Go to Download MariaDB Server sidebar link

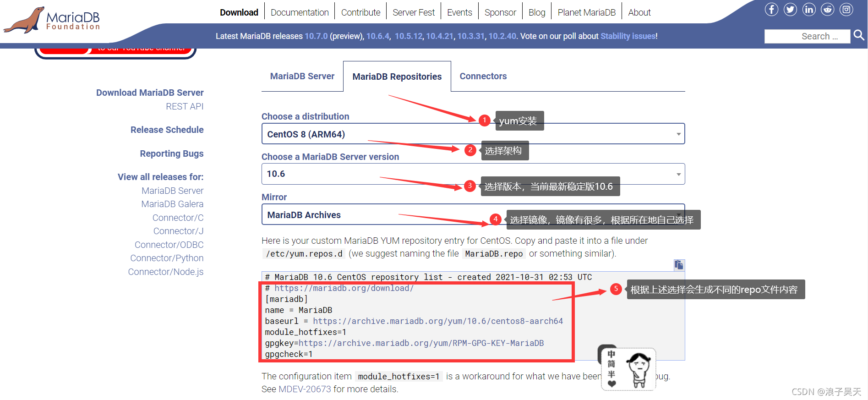pos(150,93)
